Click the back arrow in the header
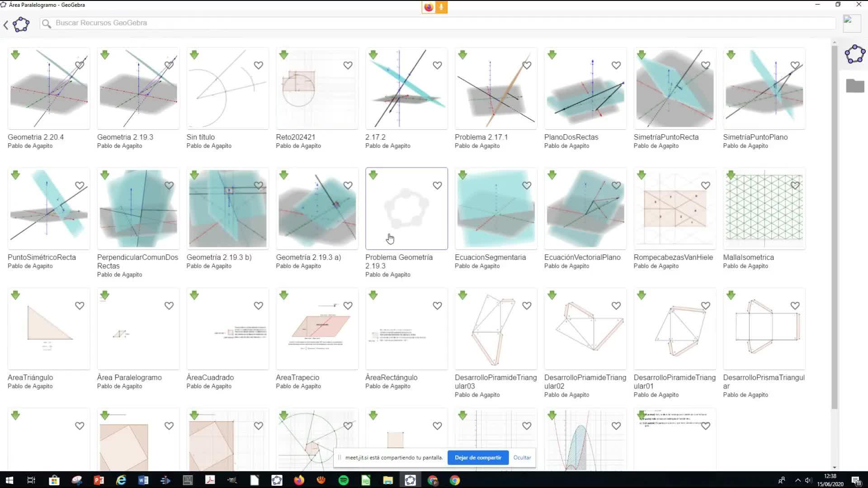Screen dimensions: 868x488 click(x=6, y=25)
